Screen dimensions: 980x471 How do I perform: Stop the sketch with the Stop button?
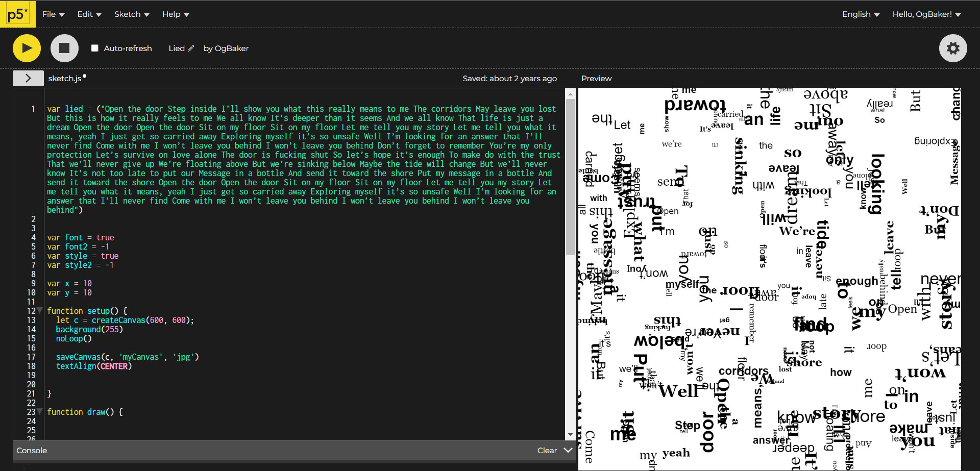coord(64,48)
